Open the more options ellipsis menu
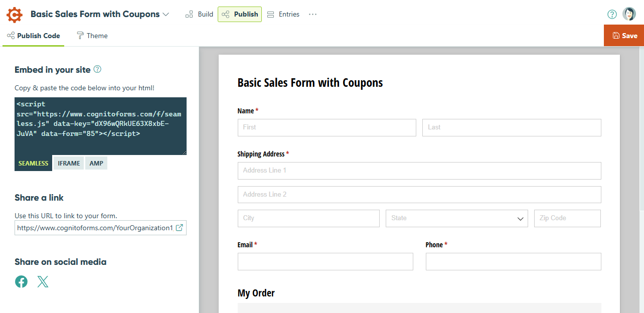The height and width of the screenshot is (313, 644). [313, 15]
